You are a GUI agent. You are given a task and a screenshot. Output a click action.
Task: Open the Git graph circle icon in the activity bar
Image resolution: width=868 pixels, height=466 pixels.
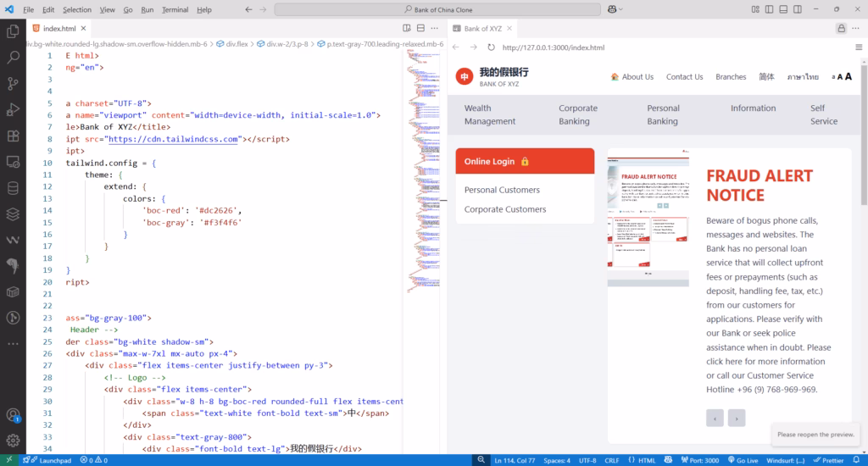tap(13, 318)
